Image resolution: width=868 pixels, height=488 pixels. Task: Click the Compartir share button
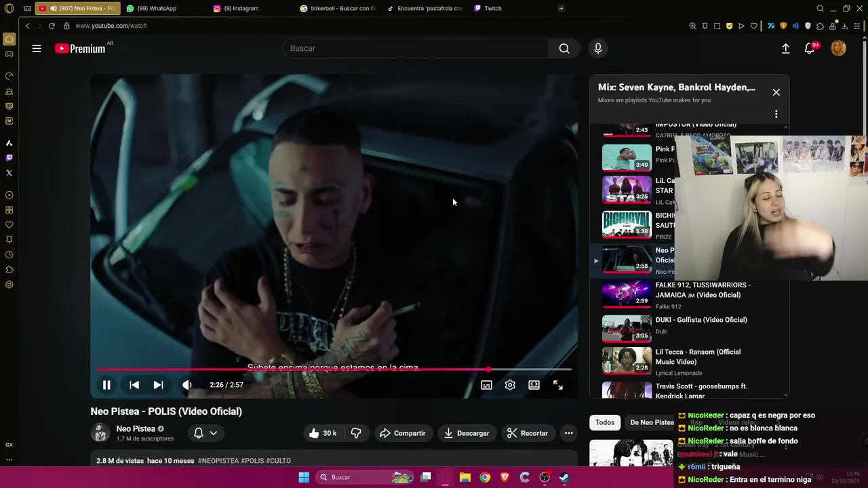tap(402, 433)
